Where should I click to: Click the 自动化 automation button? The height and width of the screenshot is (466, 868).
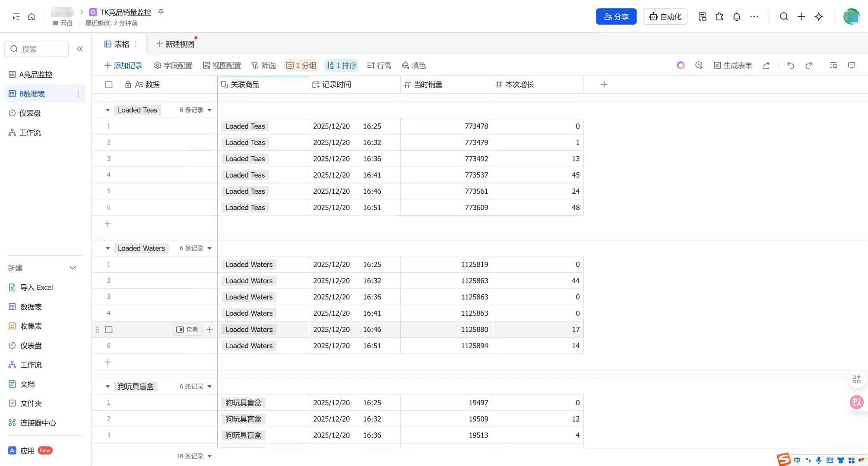(665, 17)
